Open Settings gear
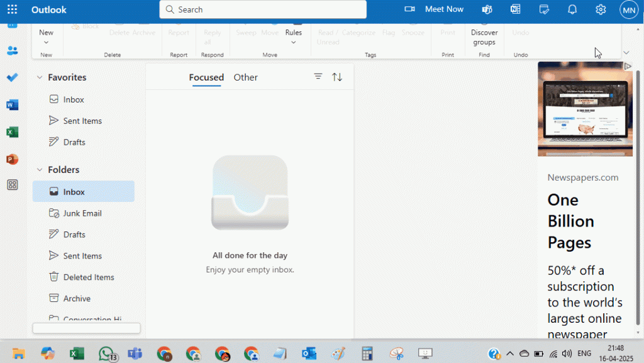The width and height of the screenshot is (644, 363). 601,9
